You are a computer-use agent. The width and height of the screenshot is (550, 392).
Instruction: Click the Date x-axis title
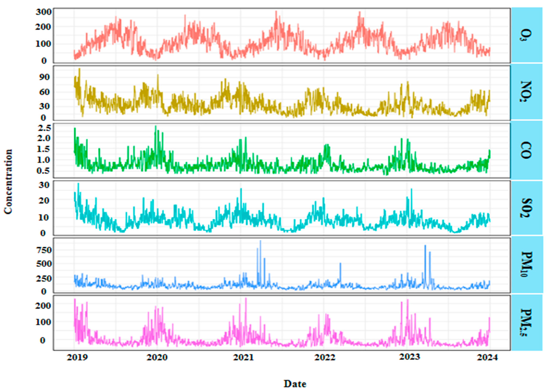pos(295,384)
